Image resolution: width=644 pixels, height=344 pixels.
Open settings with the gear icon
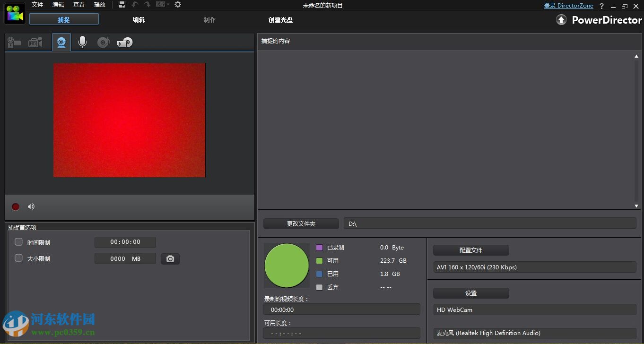(x=178, y=4)
